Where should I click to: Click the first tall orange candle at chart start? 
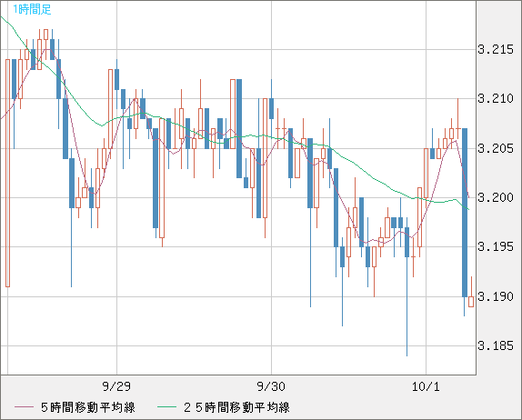point(7,173)
